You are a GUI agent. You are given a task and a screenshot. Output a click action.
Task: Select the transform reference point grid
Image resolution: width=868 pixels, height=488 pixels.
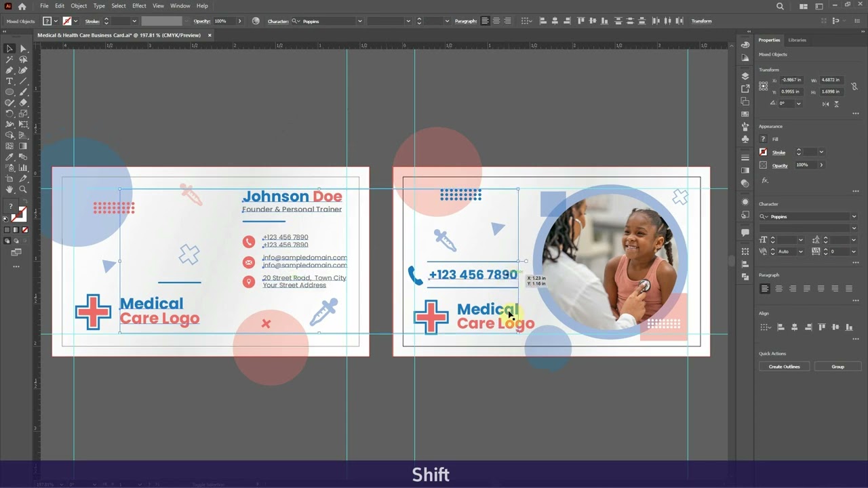764,86
